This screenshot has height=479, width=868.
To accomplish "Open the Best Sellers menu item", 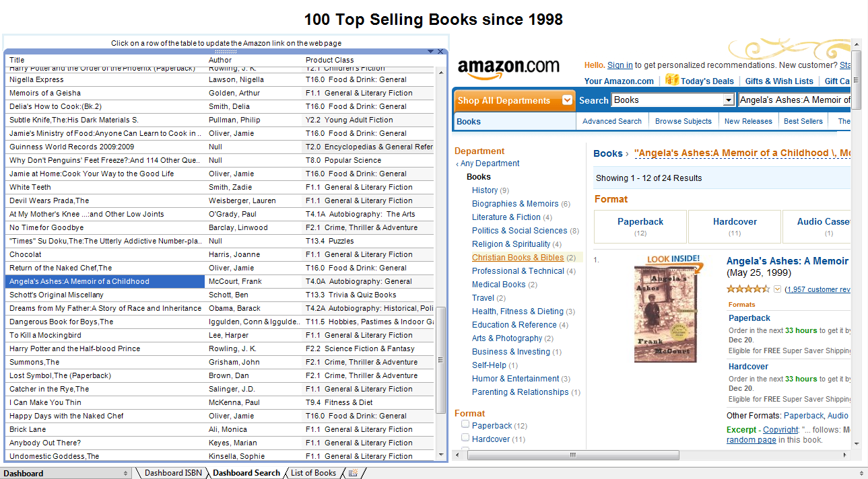I will tap(803, 121).
